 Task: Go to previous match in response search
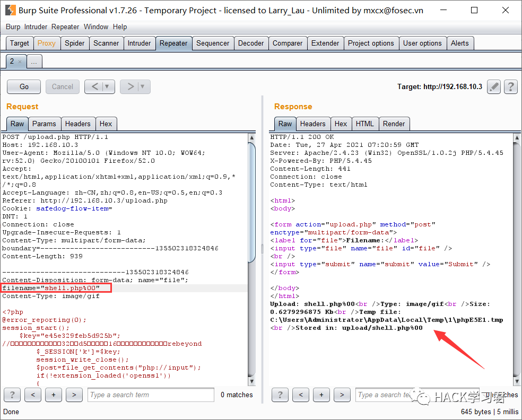(301, 395)
